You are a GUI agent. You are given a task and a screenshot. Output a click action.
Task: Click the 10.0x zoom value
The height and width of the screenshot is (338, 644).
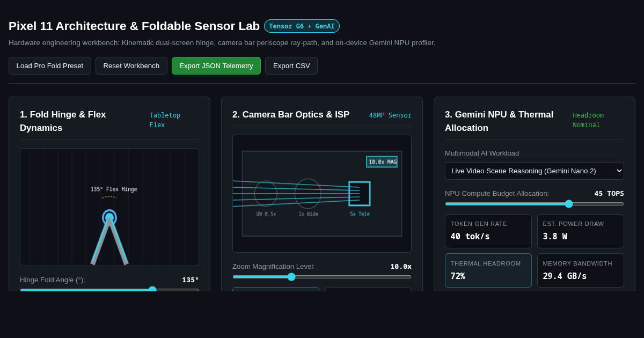(401, 266)
